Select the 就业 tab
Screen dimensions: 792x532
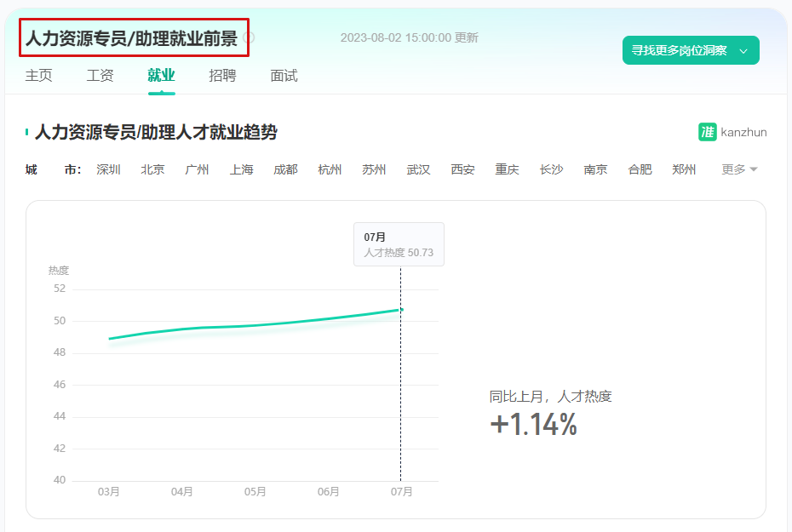coord(161,76)
